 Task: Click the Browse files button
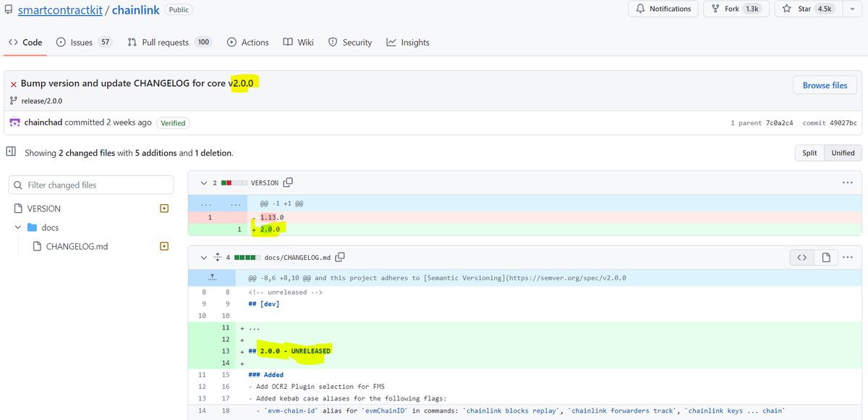(825, 85)
